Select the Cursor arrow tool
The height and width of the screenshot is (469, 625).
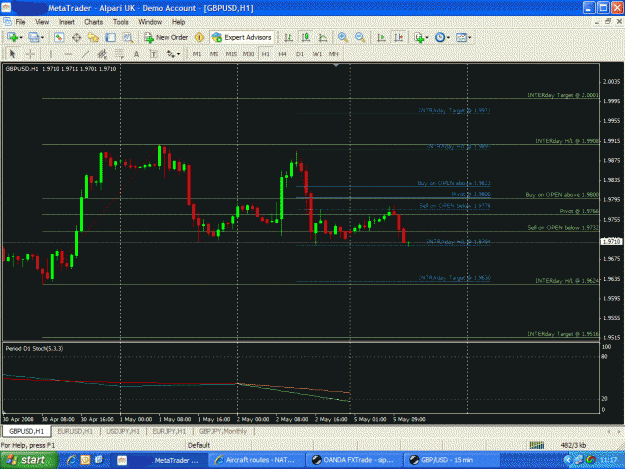pyautogui.click(x=12, y=54)
